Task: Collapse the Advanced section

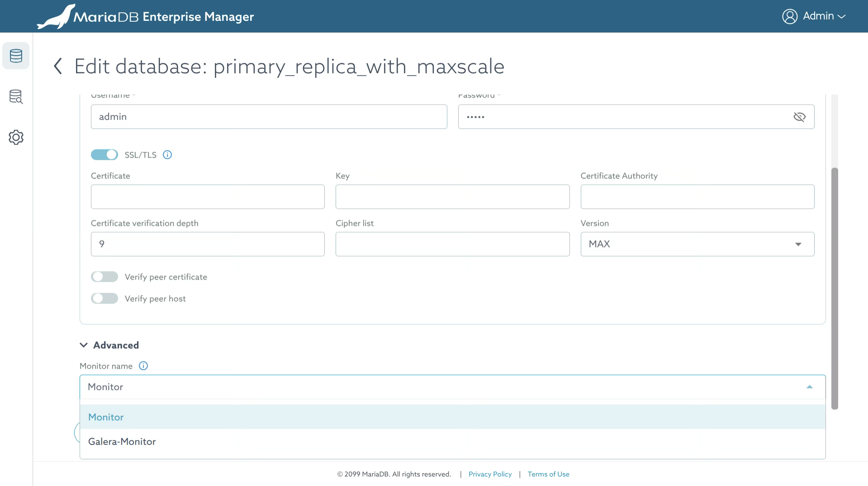Action: point(84,345)
